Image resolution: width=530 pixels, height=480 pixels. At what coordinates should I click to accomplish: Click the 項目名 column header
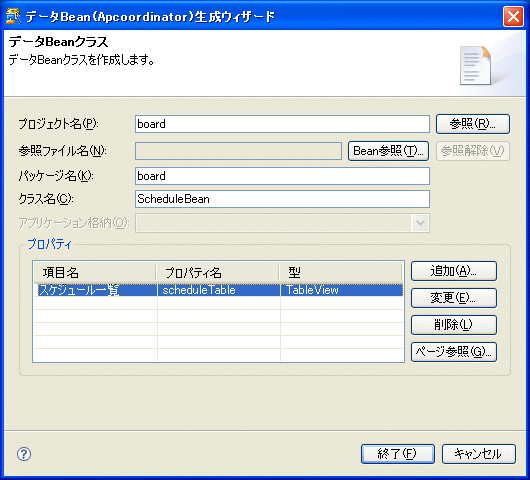pos(95,272)
